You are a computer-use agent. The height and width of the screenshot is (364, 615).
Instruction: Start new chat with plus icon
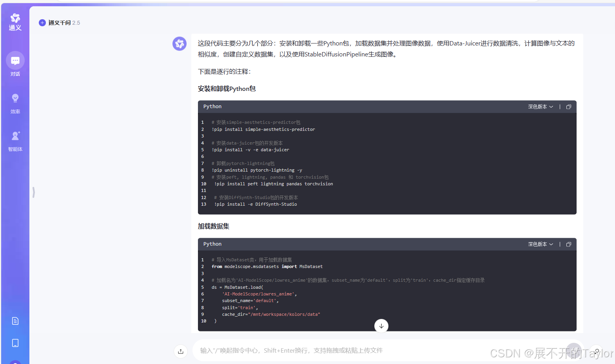click(42, 23)
